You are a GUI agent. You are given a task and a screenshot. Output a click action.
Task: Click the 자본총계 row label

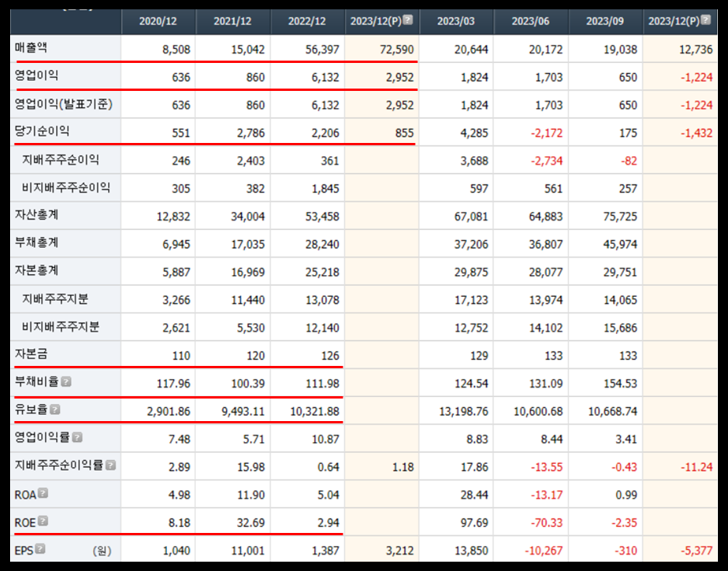(x=37, y=270)
